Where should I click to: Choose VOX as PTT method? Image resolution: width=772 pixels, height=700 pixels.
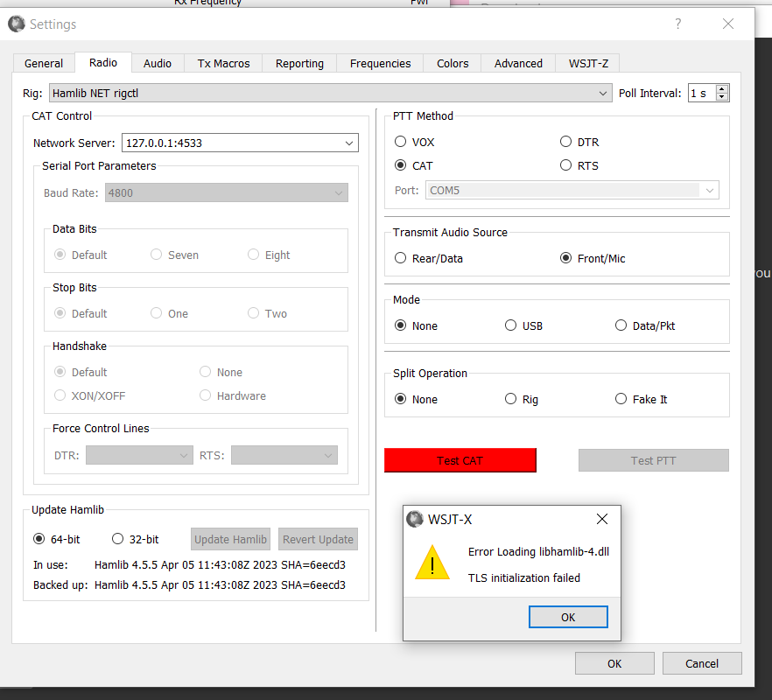(414, 143)
